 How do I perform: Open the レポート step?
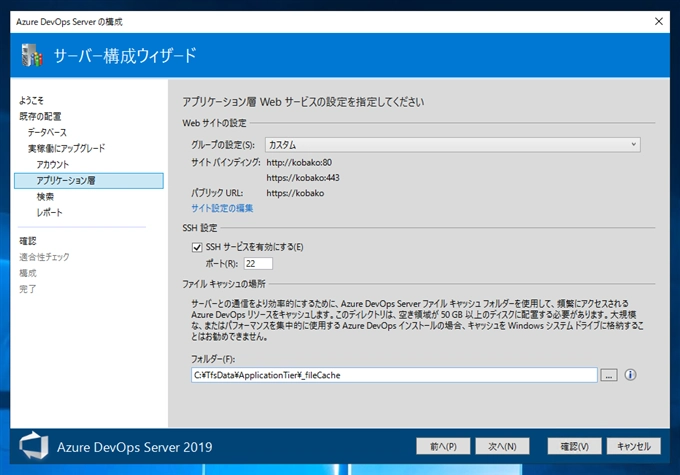coord(49,213)
